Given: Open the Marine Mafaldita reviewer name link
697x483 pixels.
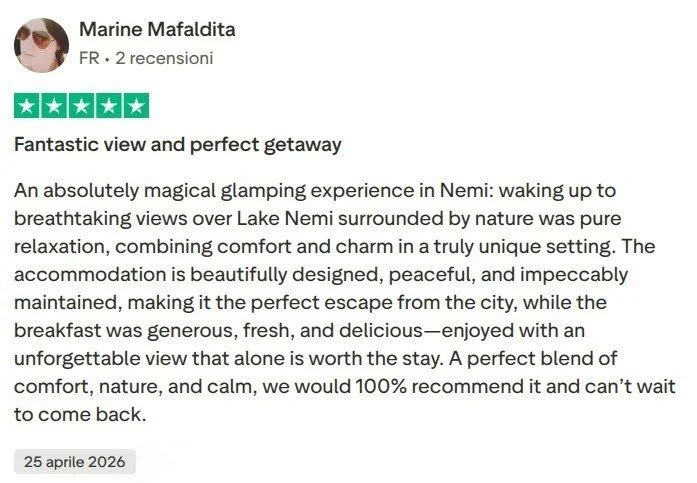Looking at the screenshot, I should (x=157, y=30).
